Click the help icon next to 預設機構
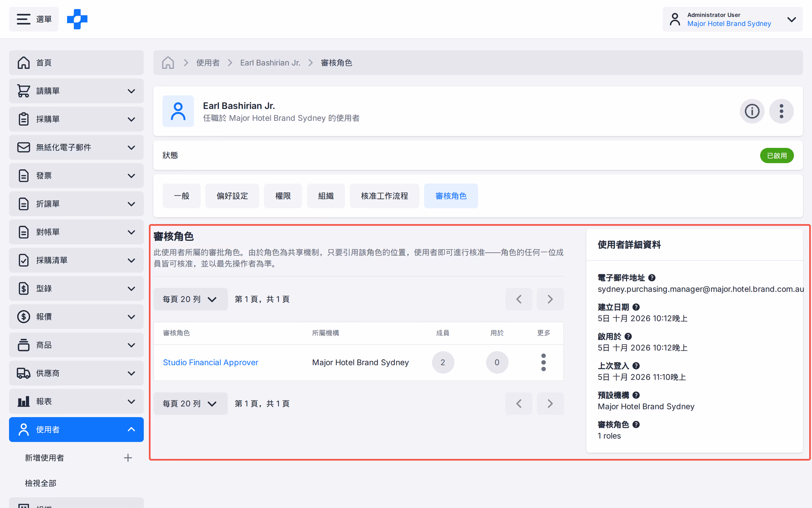 point(636,395)
